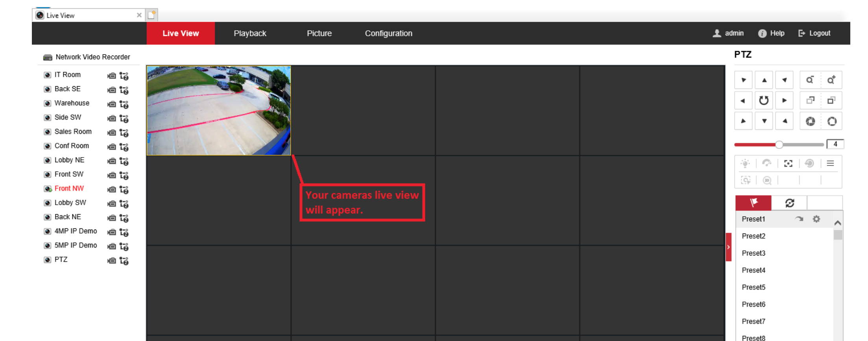Open stream type options for Side SW
This screenshot has width=868, height=341.
[x=124, y=118]
